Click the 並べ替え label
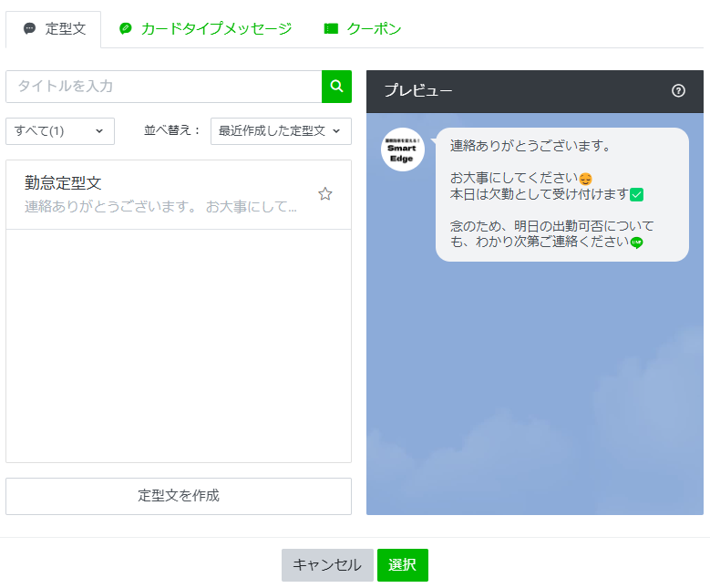The height and width of the screenshot is (588, 710). point(171,131)
